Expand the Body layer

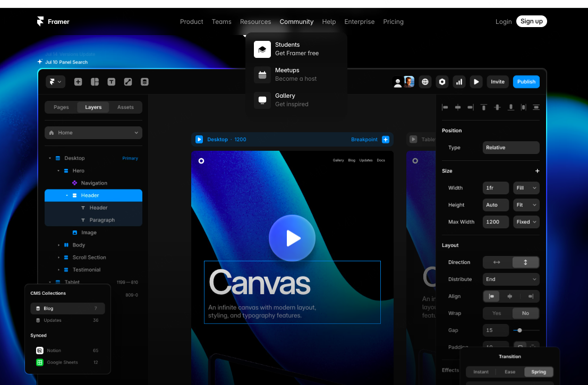pos(58,245)
